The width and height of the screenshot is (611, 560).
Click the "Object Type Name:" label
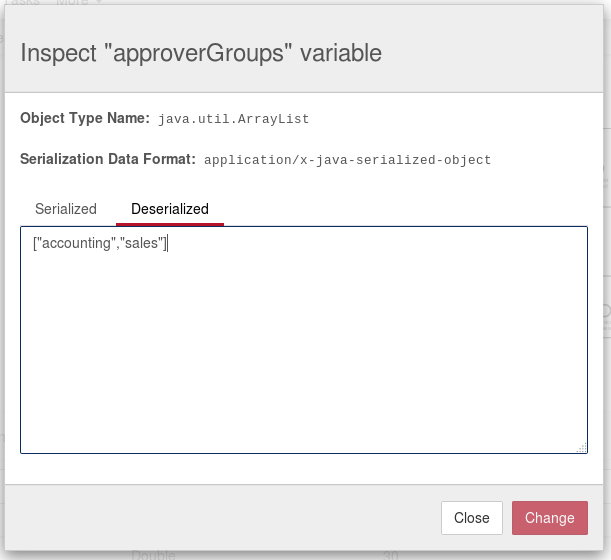85,118
